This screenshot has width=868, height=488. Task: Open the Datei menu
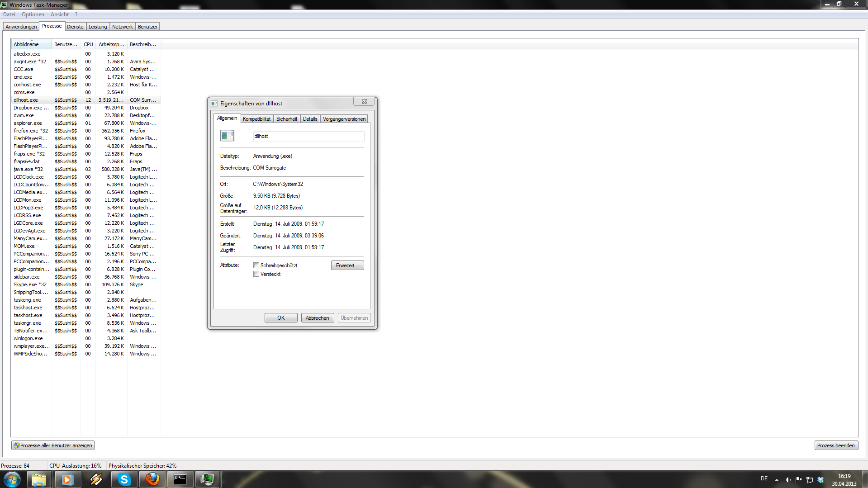[9, 14]
